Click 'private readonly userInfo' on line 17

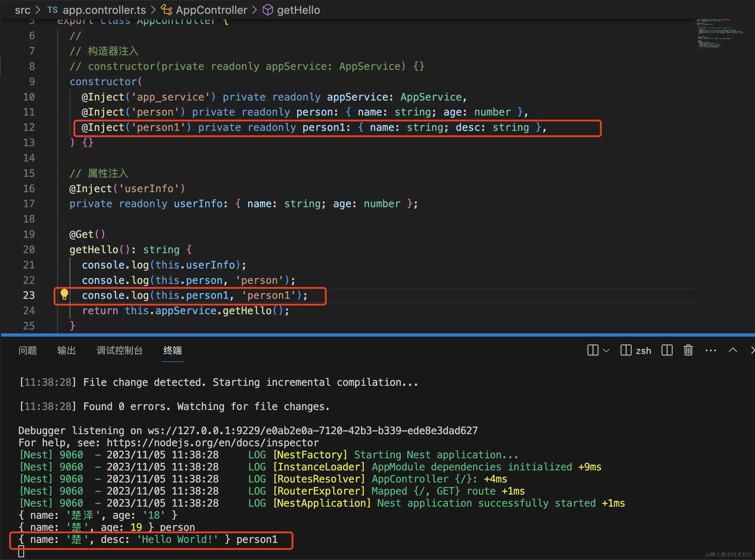[x=146, y=204]
